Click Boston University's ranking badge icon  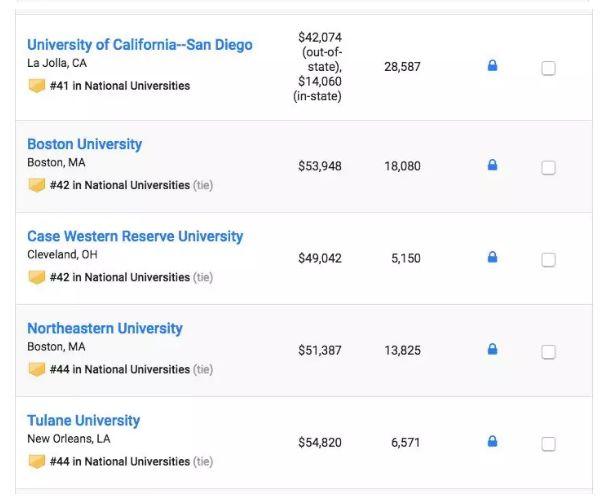37,185
